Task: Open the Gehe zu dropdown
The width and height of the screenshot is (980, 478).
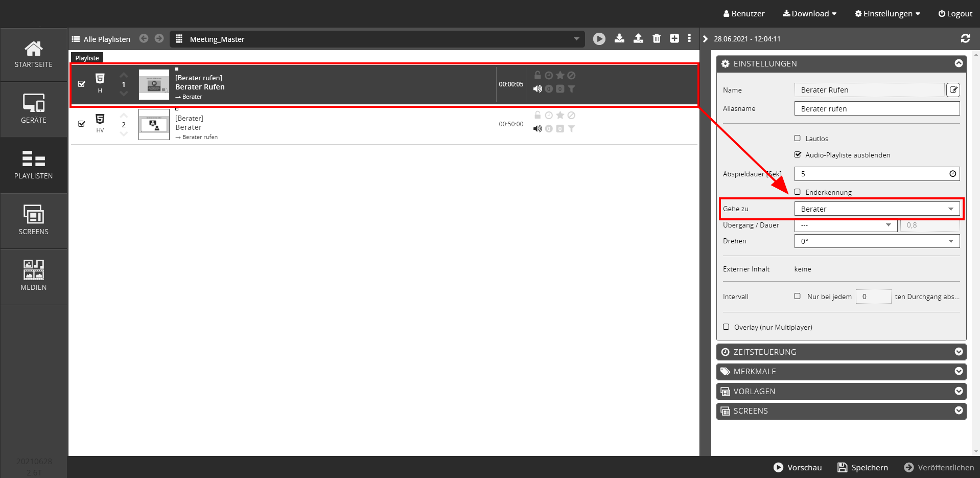Action: pos(877,209)
